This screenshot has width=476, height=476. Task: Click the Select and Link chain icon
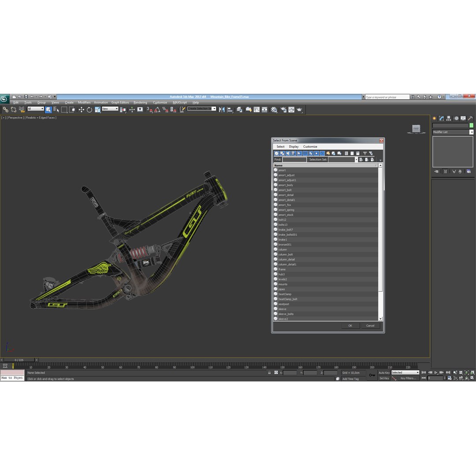tap(5, 110)
